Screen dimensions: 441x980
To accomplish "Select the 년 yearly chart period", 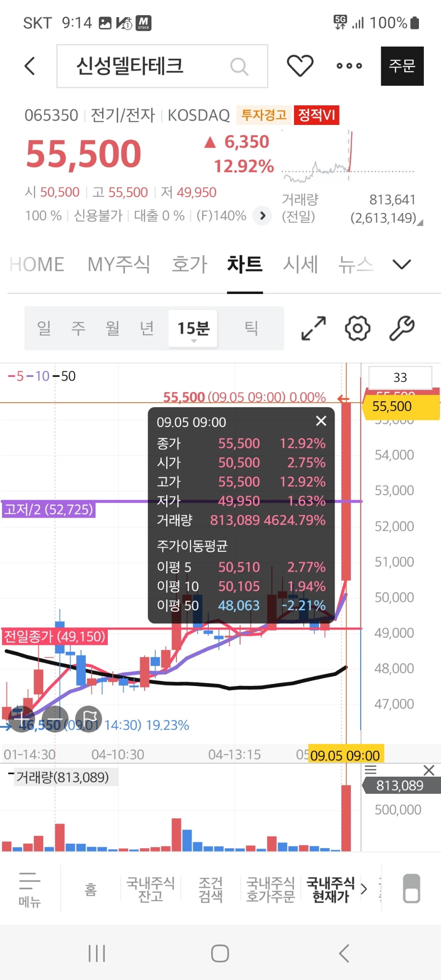I will coord(147,328).
